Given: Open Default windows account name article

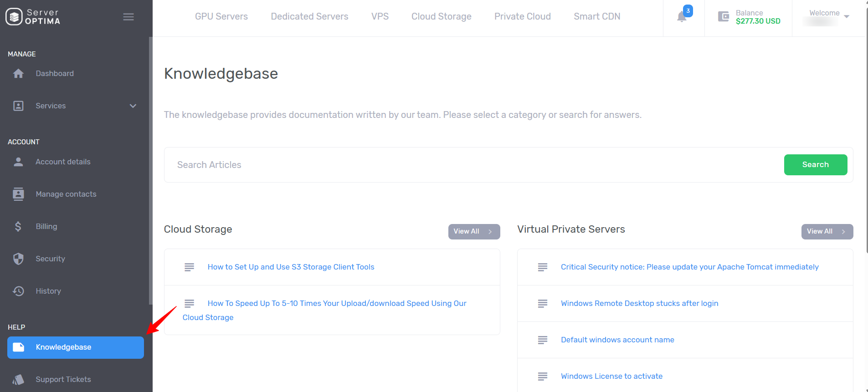Looking at the screenshot, I should (x=617, y=340).
